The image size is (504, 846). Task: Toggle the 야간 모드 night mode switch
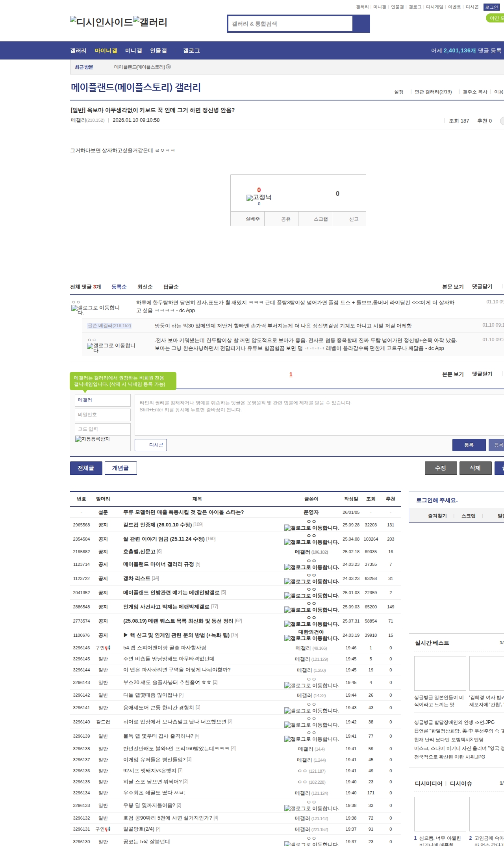495,18
